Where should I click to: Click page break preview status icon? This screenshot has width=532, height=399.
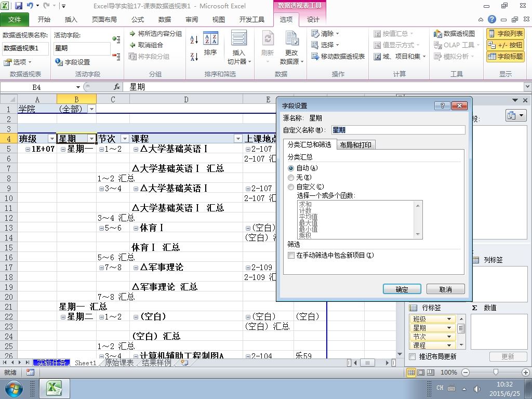point(431,372)
